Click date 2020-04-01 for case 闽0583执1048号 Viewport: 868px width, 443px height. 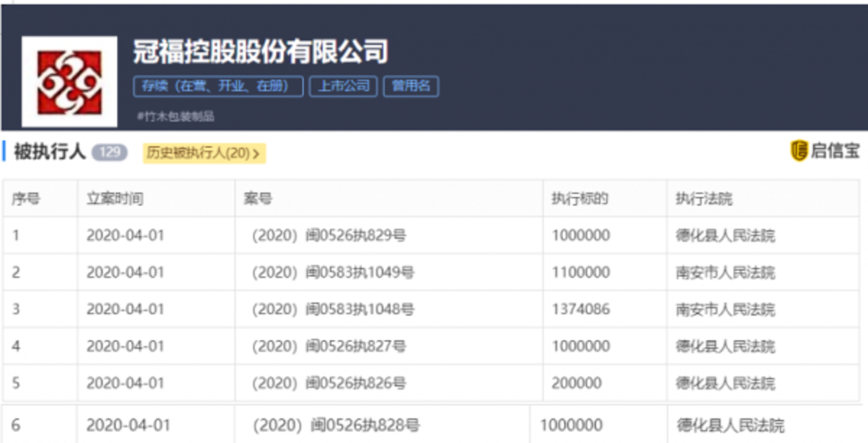tap(125, 310)
